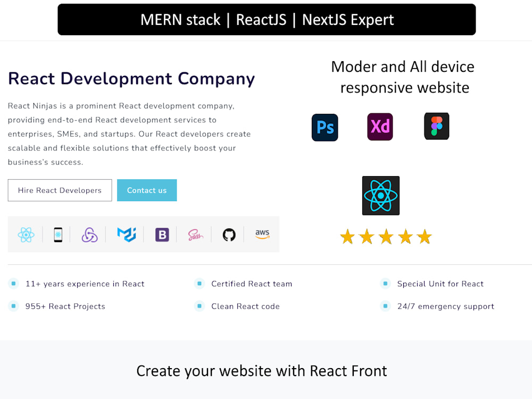Click the Figma icon
Screen dimensions: 532x399
(x=437, y=126)
